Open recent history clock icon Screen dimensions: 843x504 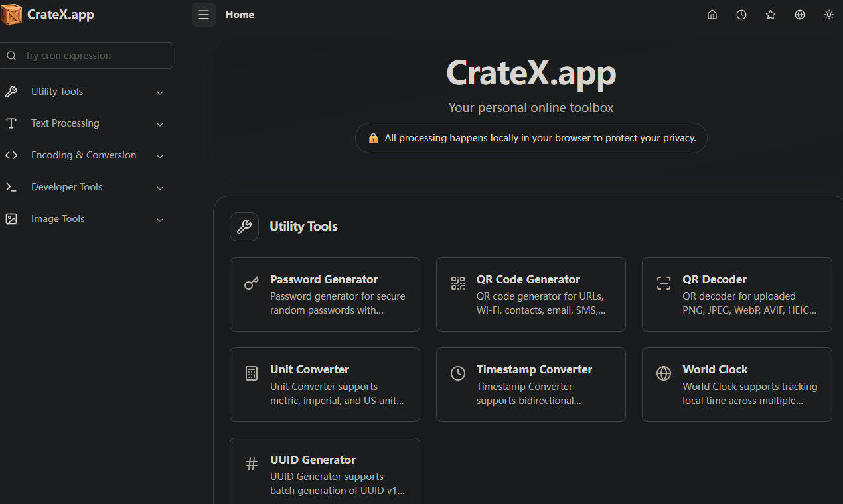[x=741, y=15]
